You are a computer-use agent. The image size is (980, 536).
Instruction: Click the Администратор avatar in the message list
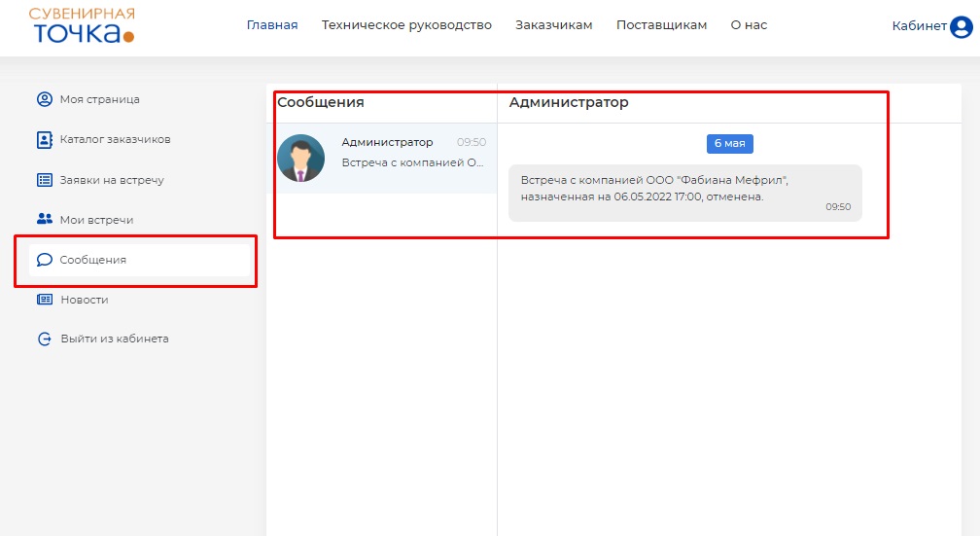point(301,158)
